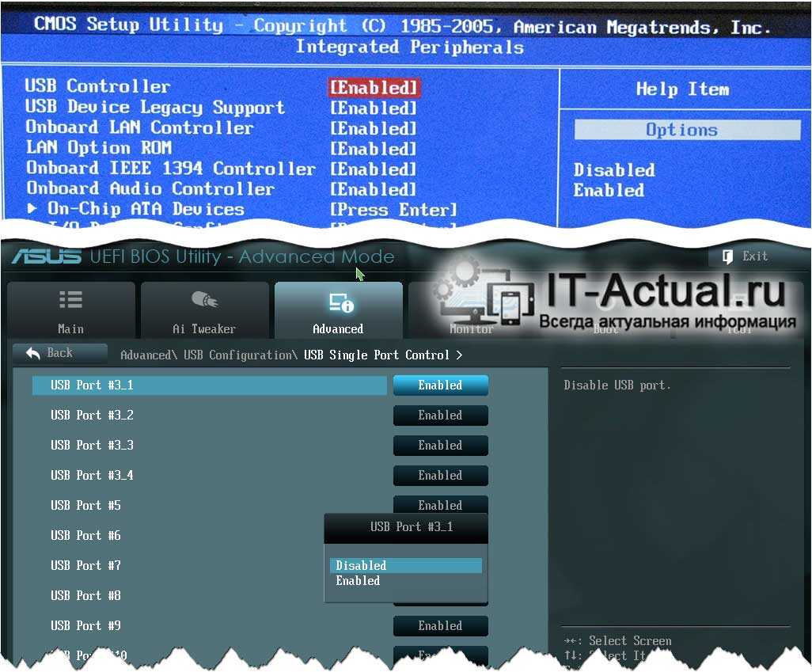The image size is (812, 672).
Task: Click USB Port #8 label
Action: [x=86, y=595]
